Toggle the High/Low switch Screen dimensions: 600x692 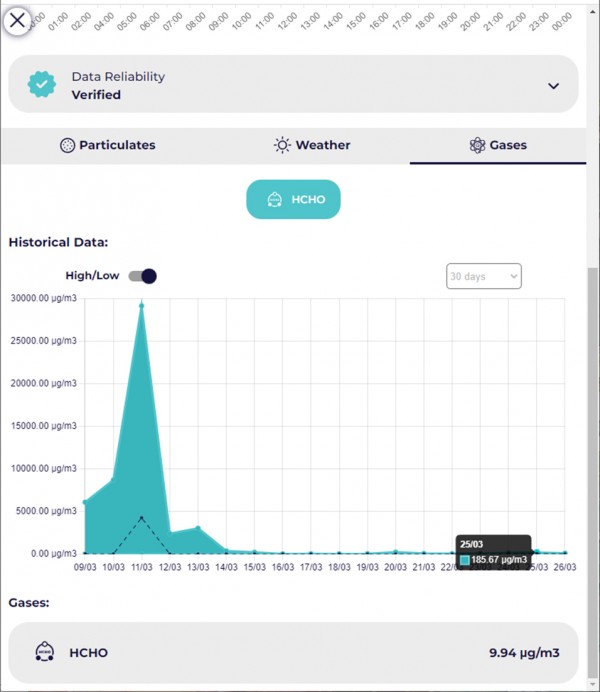click(143, 276)
